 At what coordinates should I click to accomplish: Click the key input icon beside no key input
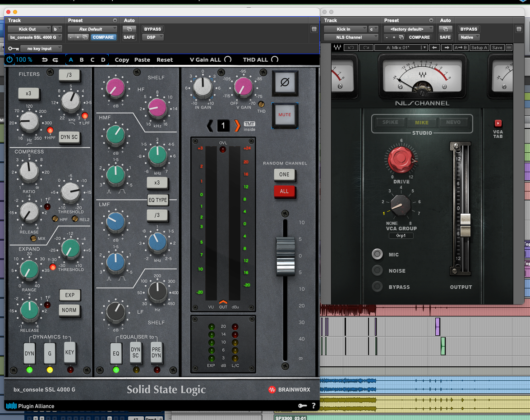(13, 49)
